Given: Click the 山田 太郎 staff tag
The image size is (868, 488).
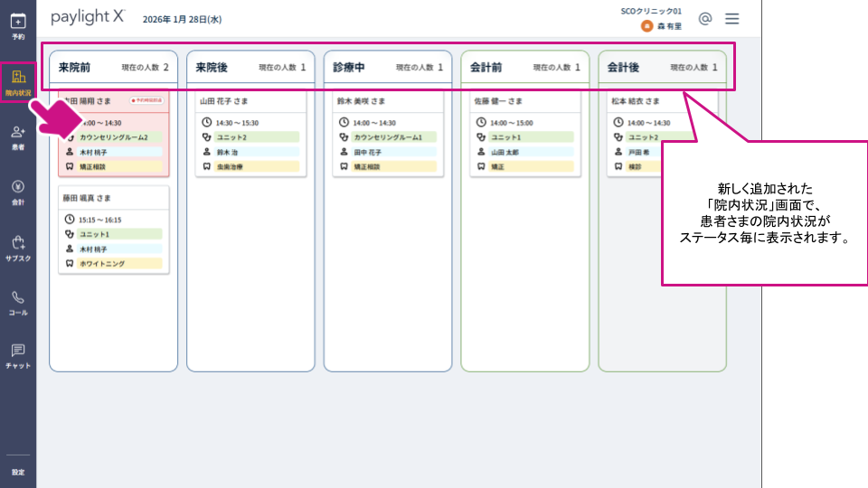Looking at the screenshot, I should tap(532, 152).
